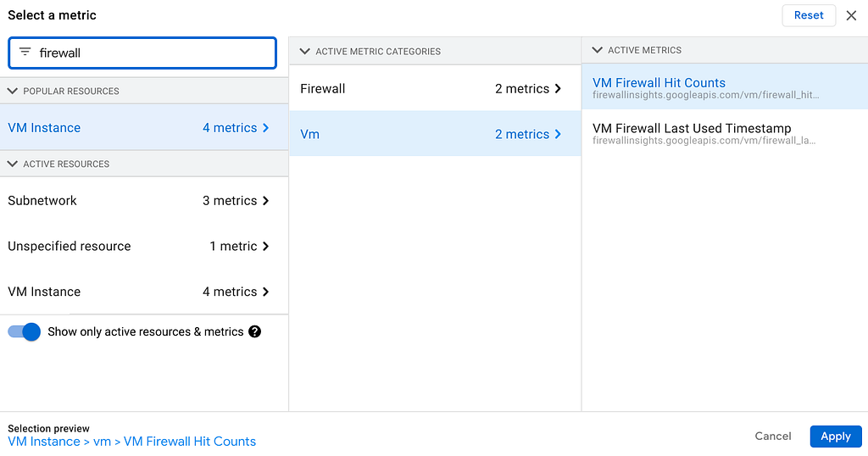Collapse the Active Metrics section
Viewport: 868px width, 456px height.
(x=597, y=50)
